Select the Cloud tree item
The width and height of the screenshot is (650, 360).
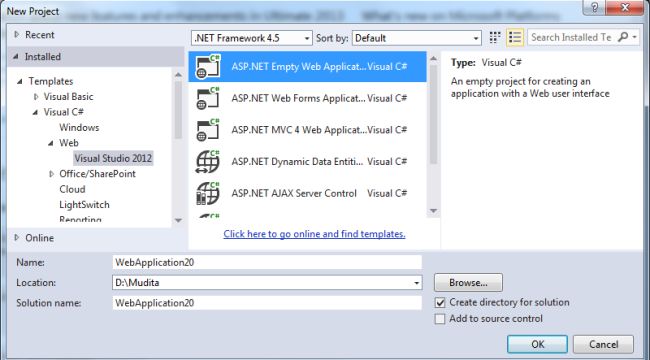72,189
